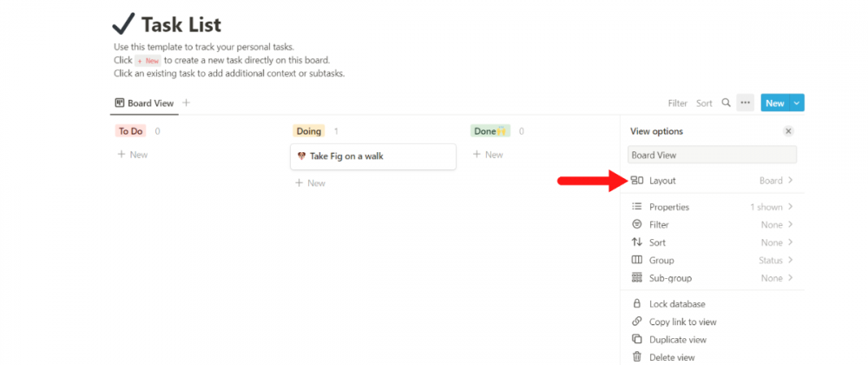This screenshot has height=365, width=868.
Task: Click the plus icon to add view
Action: click(x=186, y=103)
